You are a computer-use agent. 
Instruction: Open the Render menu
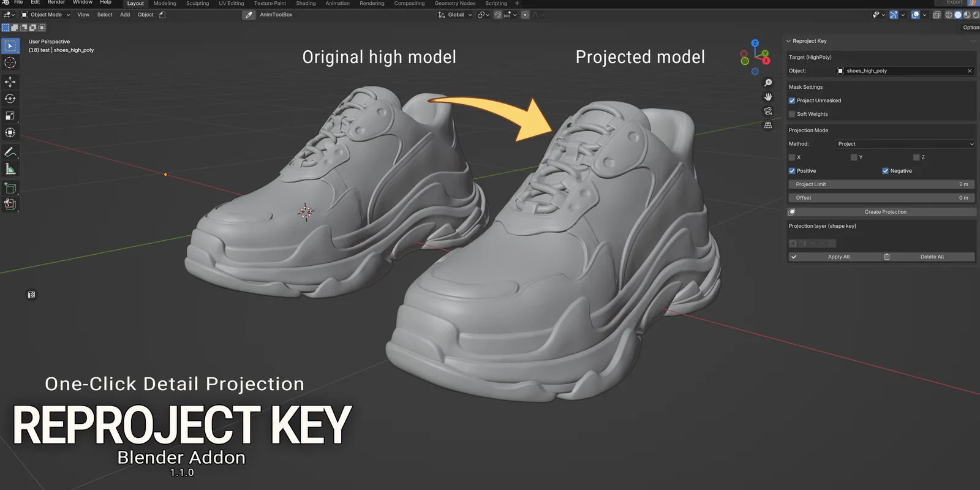56,2
